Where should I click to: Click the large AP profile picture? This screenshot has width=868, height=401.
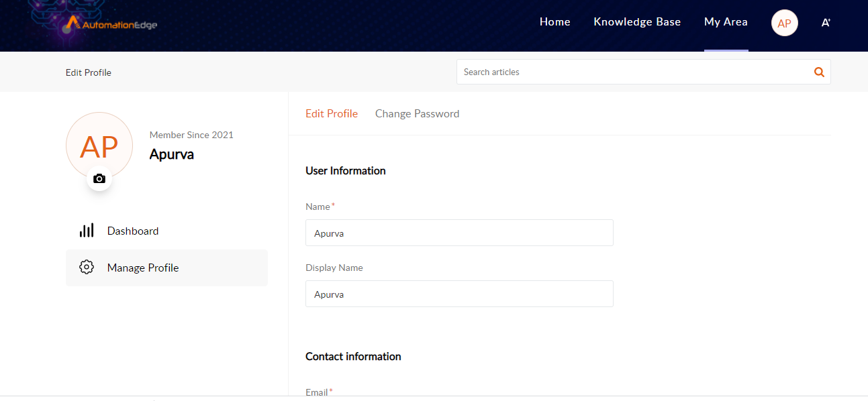(x=99, y=146)
